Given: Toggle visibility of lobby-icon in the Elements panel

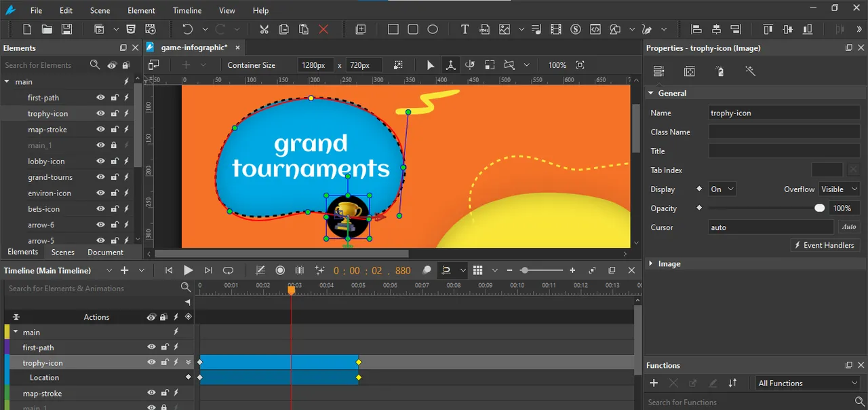Looking at the screenshot, I should [x=100, y=162].
